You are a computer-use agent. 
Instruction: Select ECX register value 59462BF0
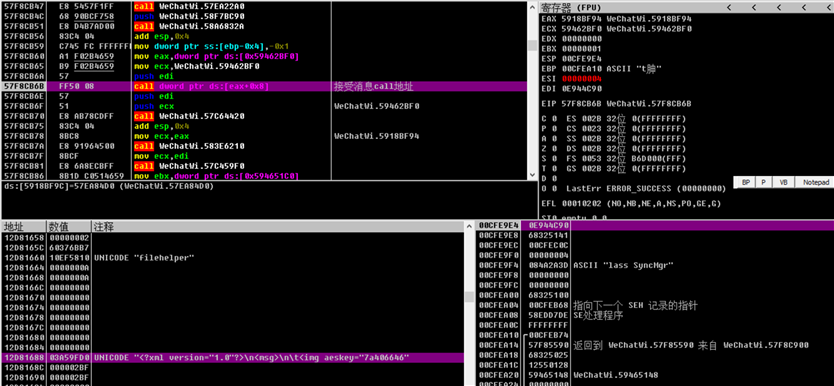coord(581,29)
